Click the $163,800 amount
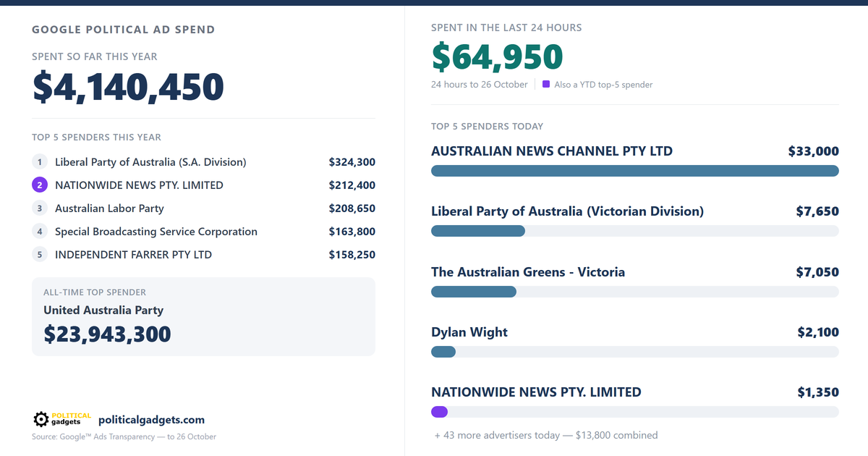The width and height of the screenshot is (868, 456). pyautogui.click(x=352, y=232)
